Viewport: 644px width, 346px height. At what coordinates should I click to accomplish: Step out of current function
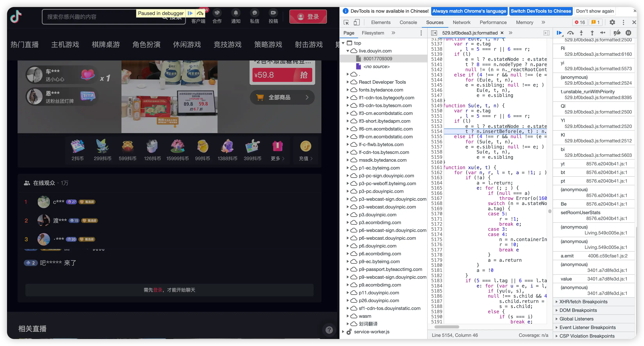tap(592, 33)
